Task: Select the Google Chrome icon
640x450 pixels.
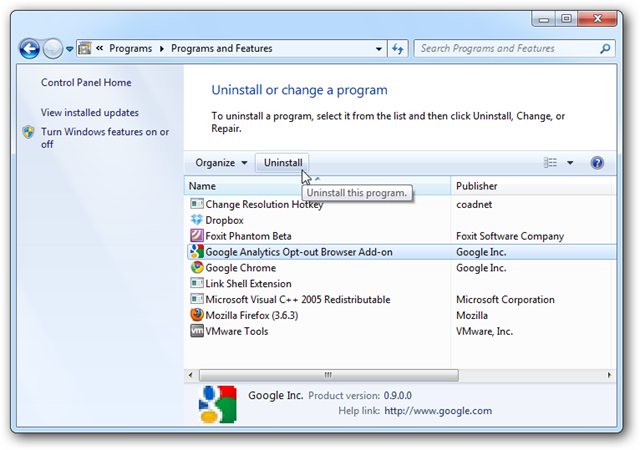Action: (197, 267)
